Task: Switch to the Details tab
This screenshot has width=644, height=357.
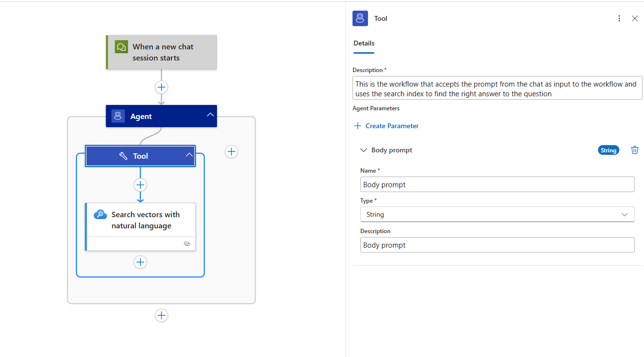Action: [x=364, y=43]
